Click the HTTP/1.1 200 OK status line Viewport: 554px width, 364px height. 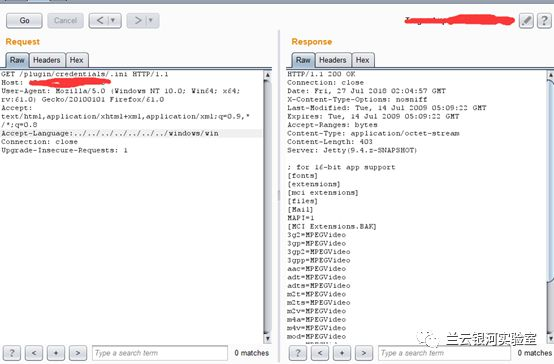click(321, 74)
